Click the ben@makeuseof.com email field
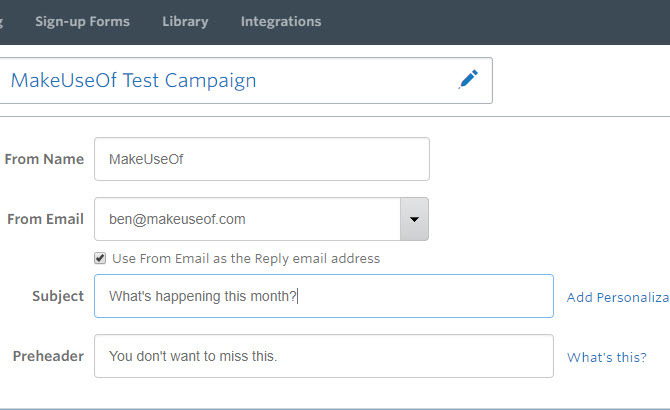 pos(247,219)
